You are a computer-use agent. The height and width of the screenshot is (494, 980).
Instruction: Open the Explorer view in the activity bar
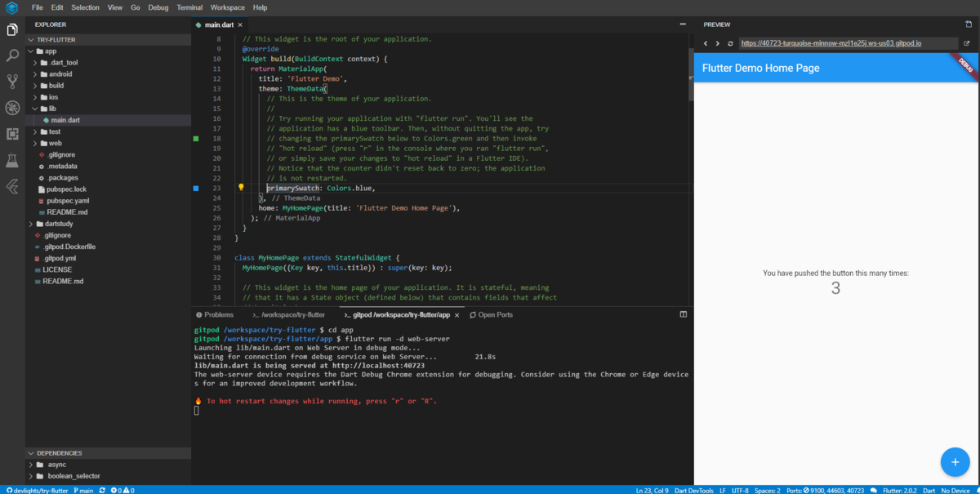12,30
